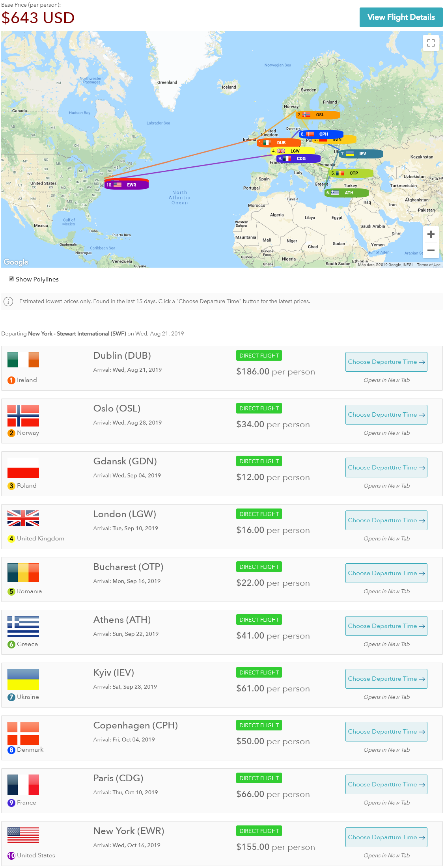Click the number 5 badge beside Romania

pos(11,591)
